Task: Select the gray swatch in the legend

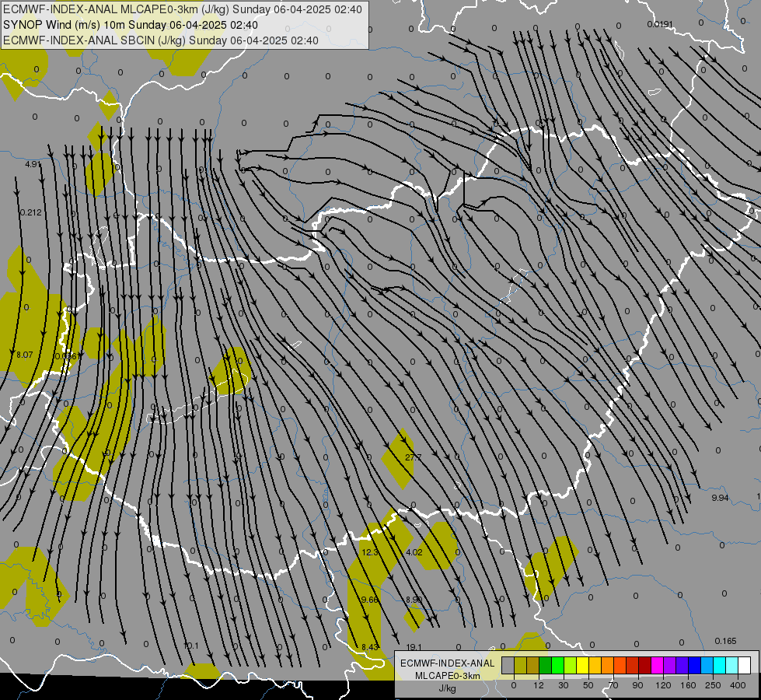Action: click(x=508, y=665)
